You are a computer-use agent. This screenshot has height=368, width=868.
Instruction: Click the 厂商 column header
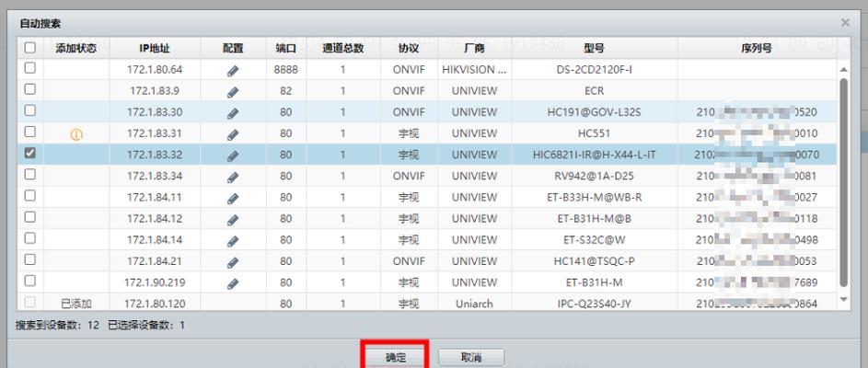[474, 48]
